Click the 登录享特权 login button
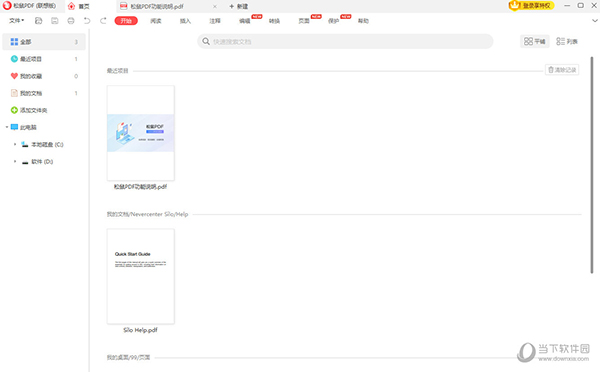 pos(532,5)
